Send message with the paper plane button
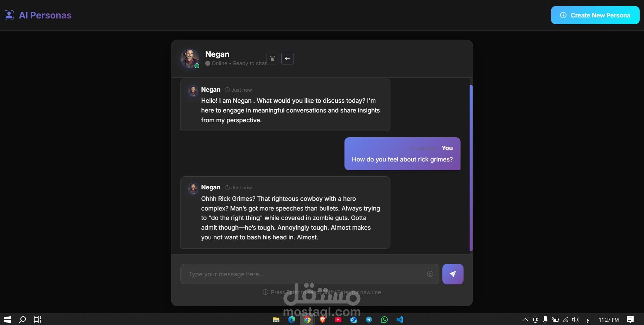Image resolution: width=644 pixels, height=325 pixels. 453,274
